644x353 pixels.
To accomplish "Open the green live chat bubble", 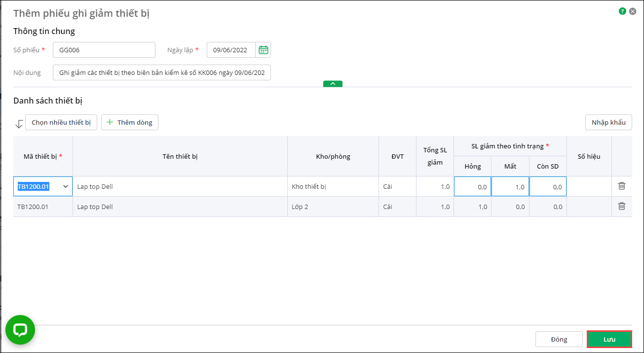I will 20,330.
